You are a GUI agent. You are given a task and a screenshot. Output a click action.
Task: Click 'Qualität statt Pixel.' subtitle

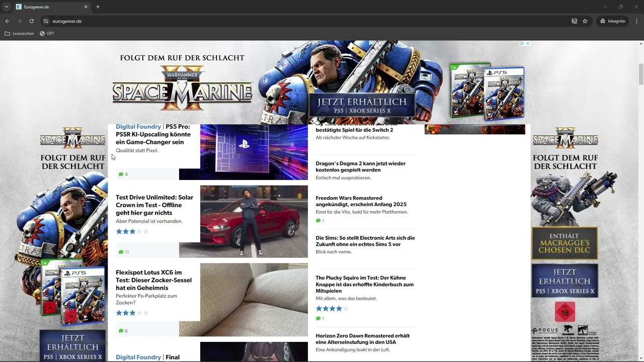pos(137,150)
